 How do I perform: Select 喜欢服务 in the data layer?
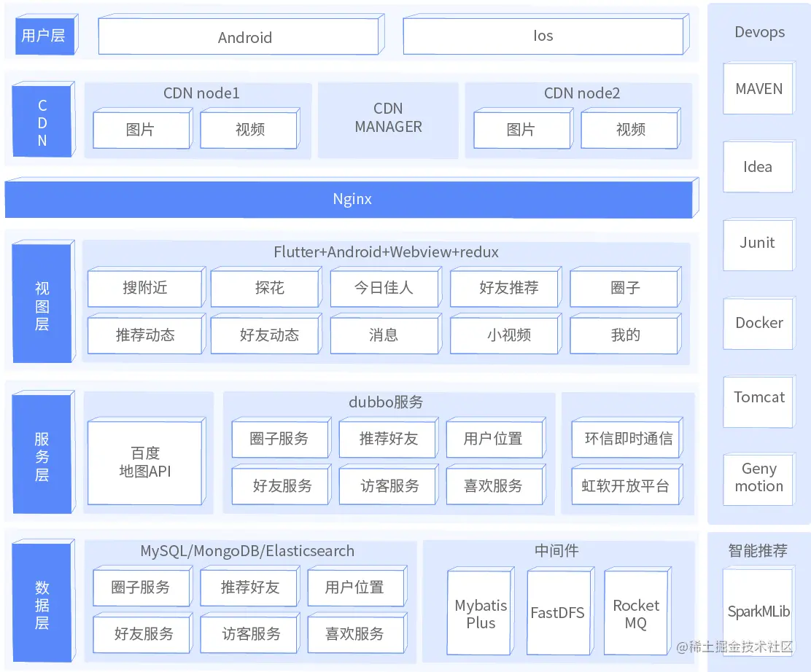click(357, 633)
